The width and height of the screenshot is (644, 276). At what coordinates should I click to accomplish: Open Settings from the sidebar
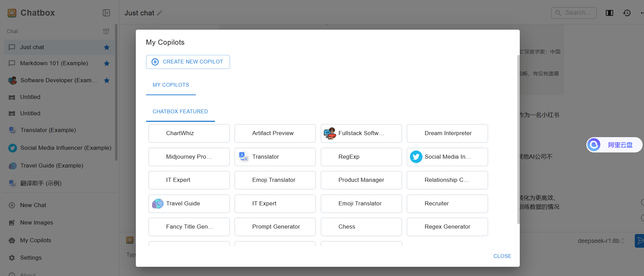59,258
